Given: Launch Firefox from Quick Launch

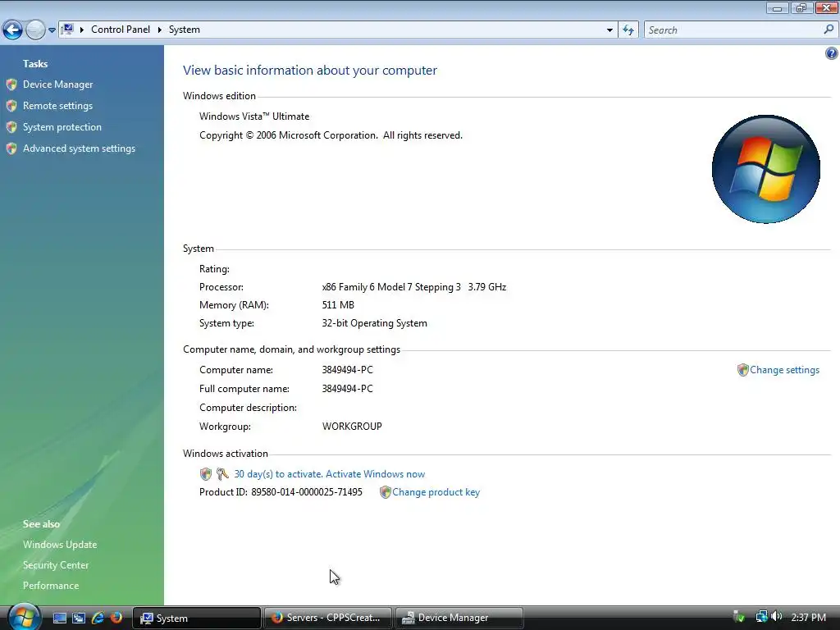Looking at the screenshot, I should [116, 618].
